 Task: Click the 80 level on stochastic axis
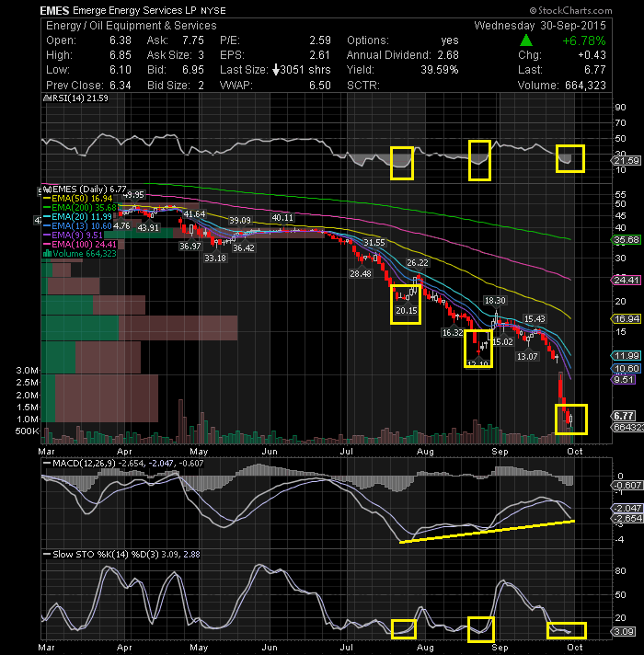pyautogui.click(x=620, y=571)
